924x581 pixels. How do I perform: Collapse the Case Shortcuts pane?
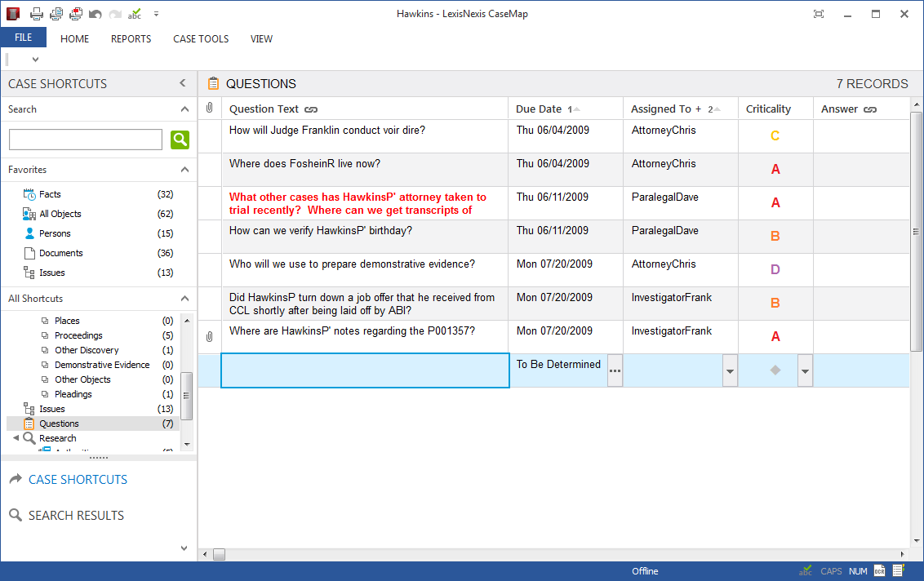[x=183, y=83]
